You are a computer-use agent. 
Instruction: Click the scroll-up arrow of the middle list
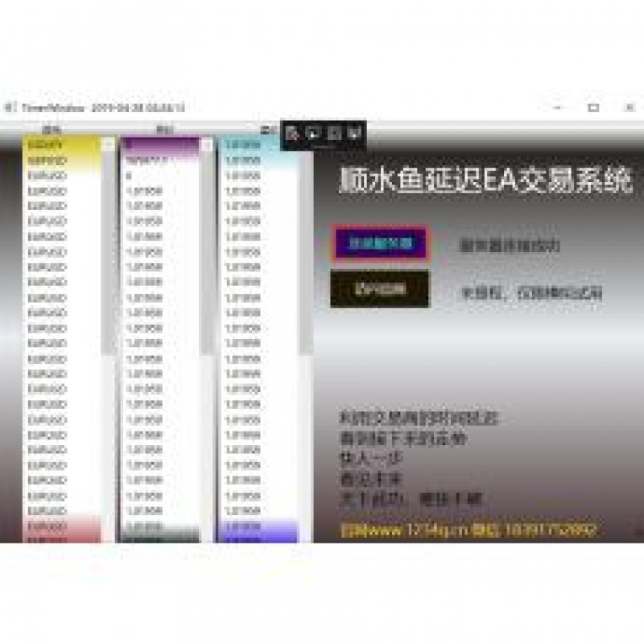[206, 145]
